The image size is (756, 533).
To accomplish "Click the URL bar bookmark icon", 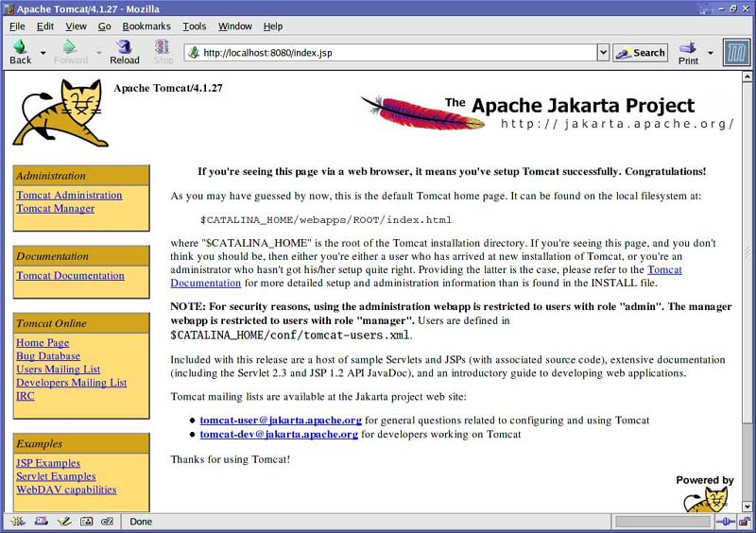I will click(x=194, y=53).
